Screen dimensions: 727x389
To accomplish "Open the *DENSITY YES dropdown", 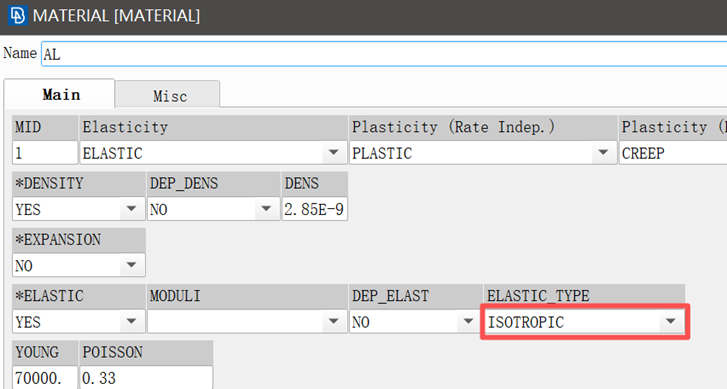I will click(79, 209).
